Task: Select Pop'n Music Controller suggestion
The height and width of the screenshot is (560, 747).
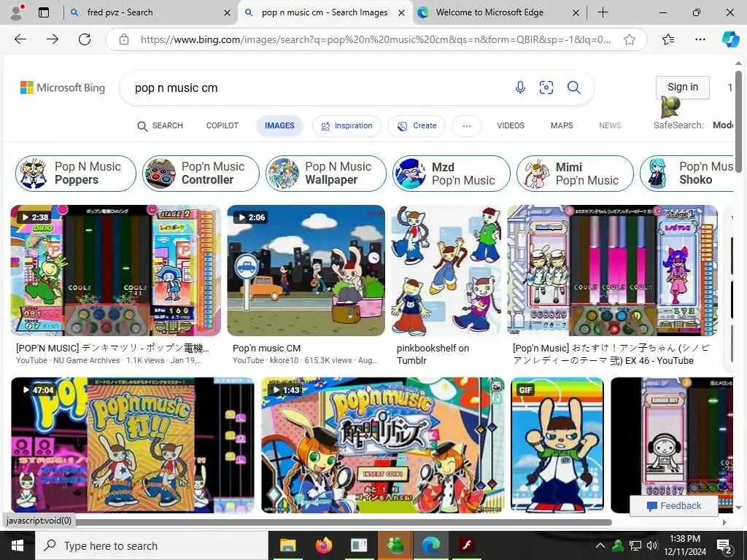Action: click(201, 174)
